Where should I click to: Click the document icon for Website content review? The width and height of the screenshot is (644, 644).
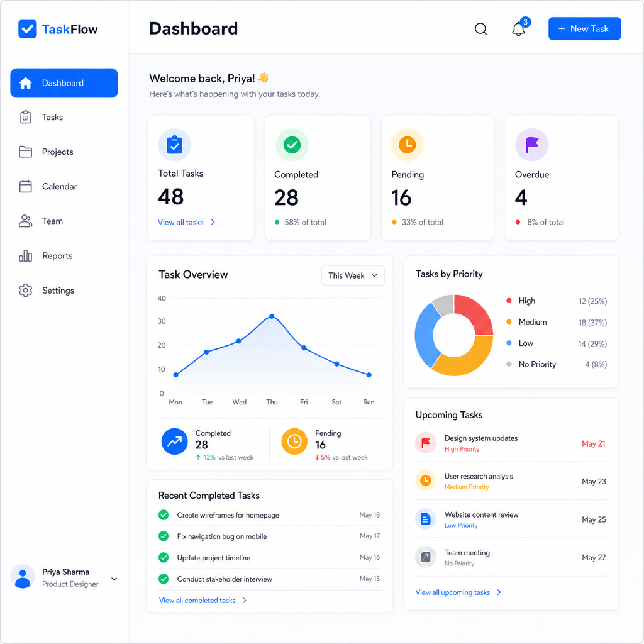click(x=426, y=519)
